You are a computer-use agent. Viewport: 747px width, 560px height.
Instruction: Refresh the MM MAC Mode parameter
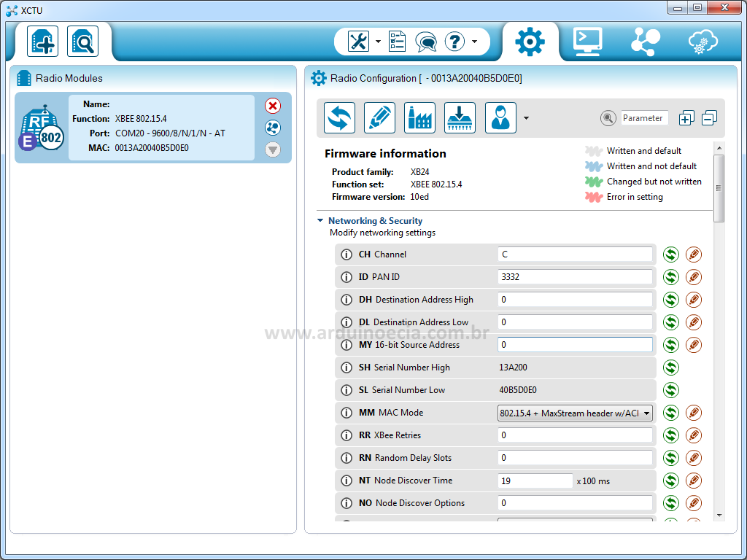tap(671, 413)
